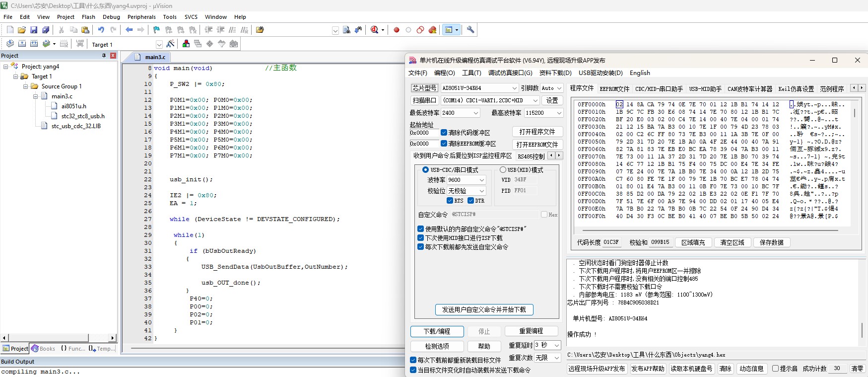868x377 pixels.
Task: Switch to the Keil仿真设置 tab
Action: click(796, 89)
